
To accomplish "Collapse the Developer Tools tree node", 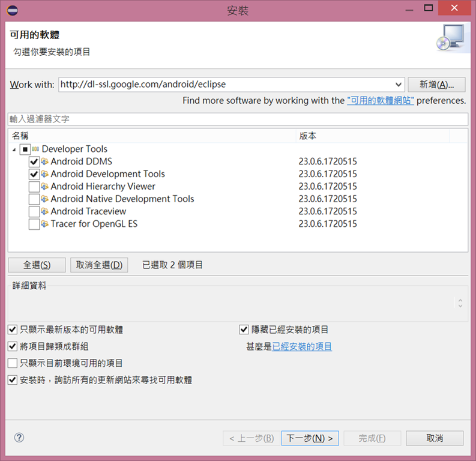I will 14,149.
